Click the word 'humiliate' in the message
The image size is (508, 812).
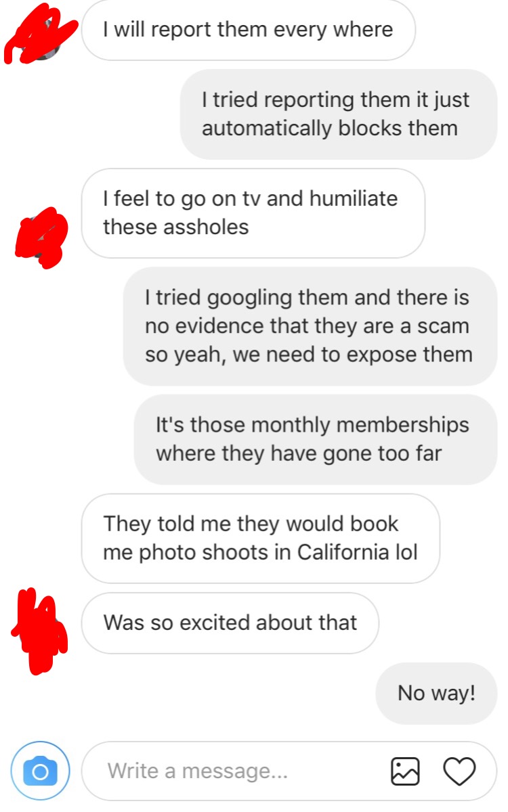tap(354, 199)
